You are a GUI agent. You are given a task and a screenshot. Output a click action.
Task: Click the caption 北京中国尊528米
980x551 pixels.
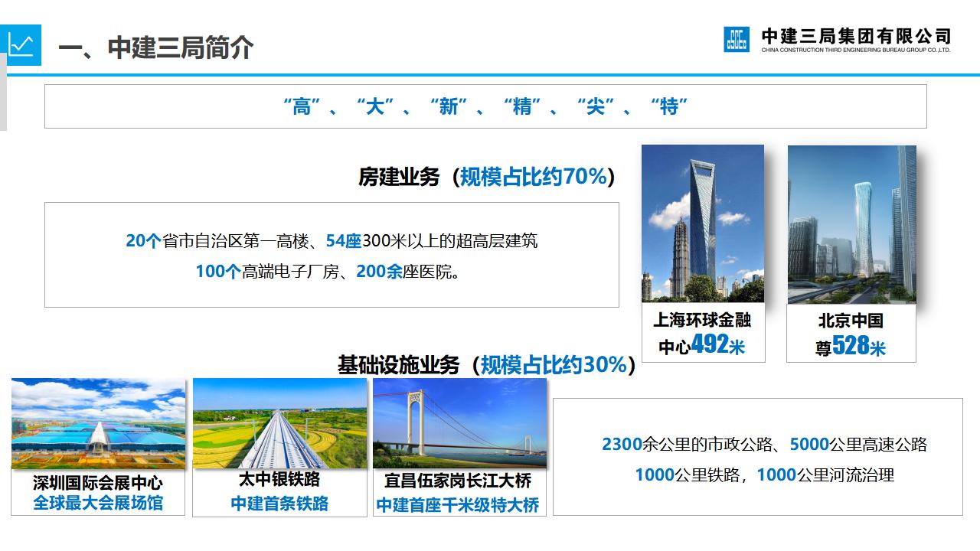851,334
